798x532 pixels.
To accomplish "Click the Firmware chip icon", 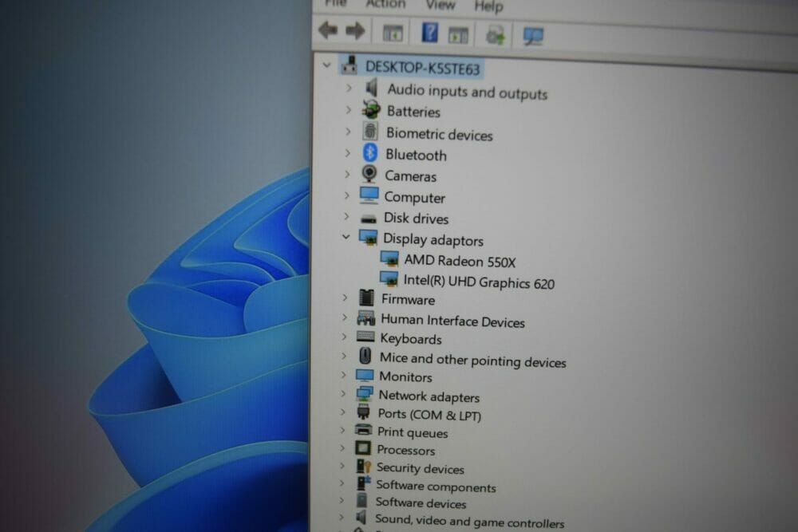I will (x=366, y=298).
